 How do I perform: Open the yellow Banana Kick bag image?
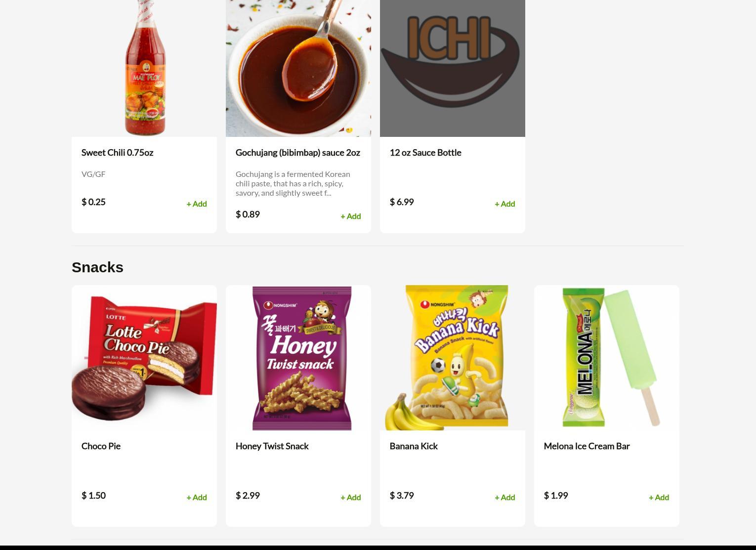[x=453, y=358]
